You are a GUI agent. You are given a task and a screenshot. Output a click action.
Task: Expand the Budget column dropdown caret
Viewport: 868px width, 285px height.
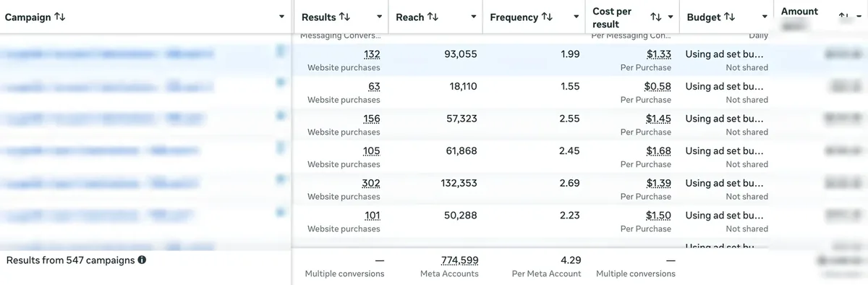[765, 17]
